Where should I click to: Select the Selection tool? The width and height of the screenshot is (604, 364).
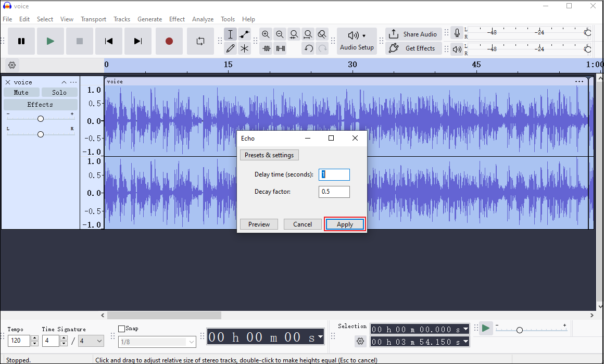(230, 34)
